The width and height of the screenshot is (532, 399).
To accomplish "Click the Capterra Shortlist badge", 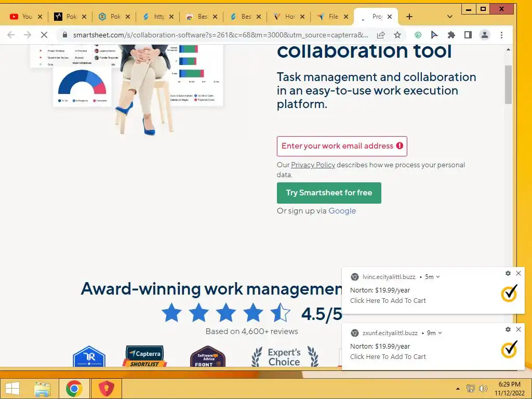I will (x=145, y=356).
